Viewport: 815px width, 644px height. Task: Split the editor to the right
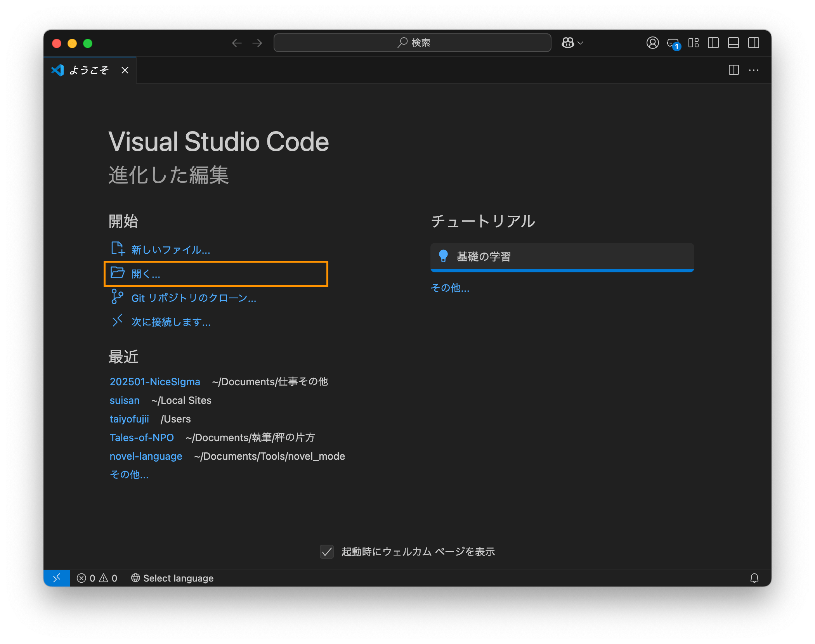[733, 70]
